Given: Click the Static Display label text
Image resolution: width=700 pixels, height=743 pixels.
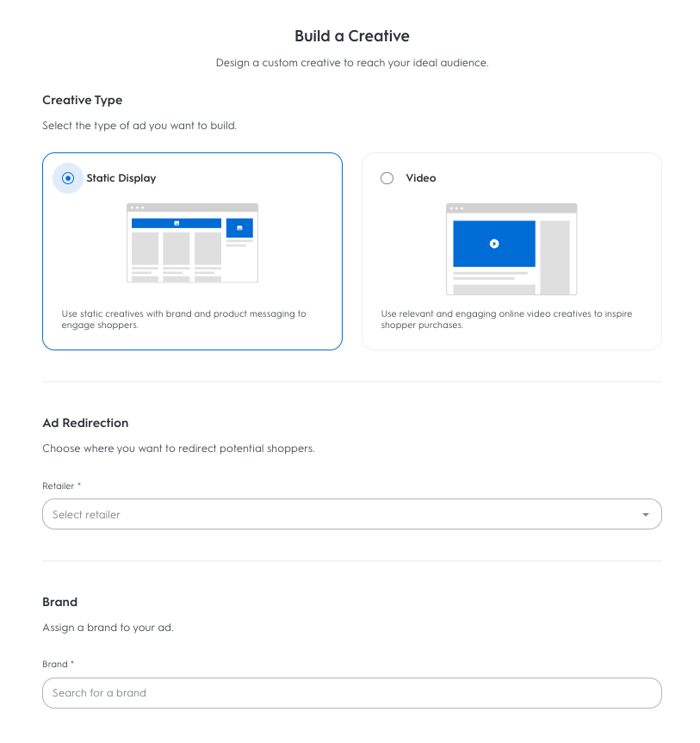Looking at the screenshot, I should [x=121, y=178].
